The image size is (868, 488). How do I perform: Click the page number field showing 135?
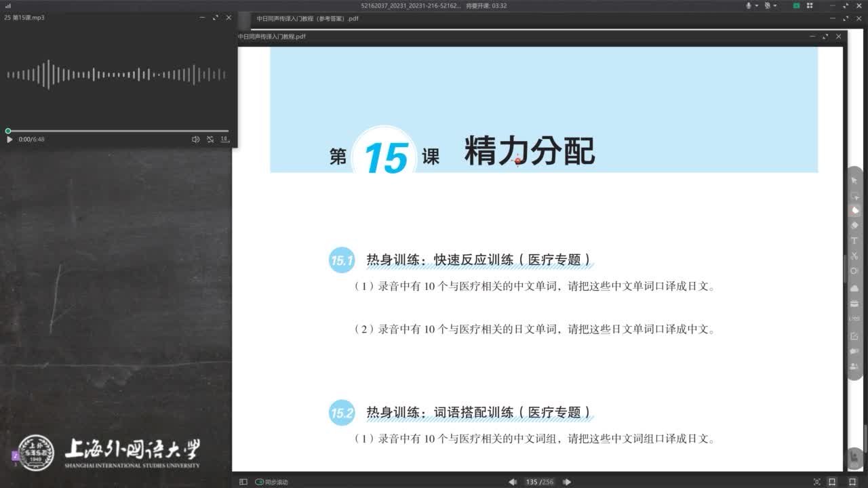click(x=532, y=482)
